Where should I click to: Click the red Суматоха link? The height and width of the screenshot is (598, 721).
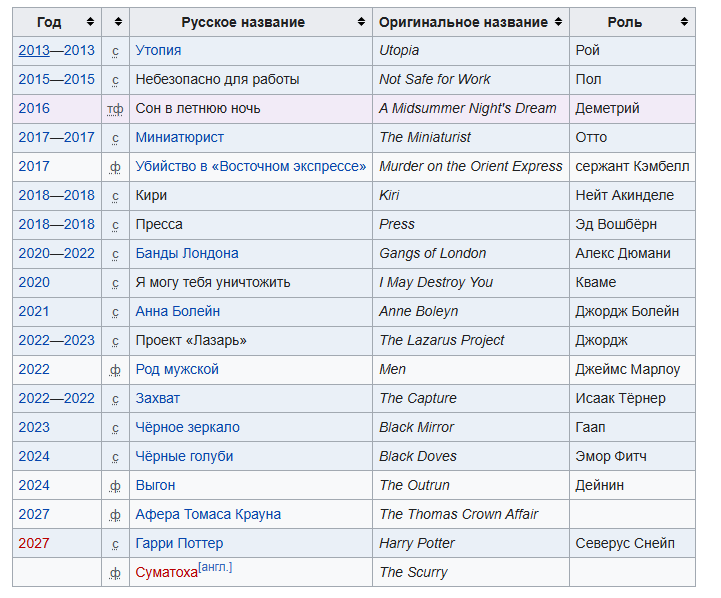pos(166,573)
